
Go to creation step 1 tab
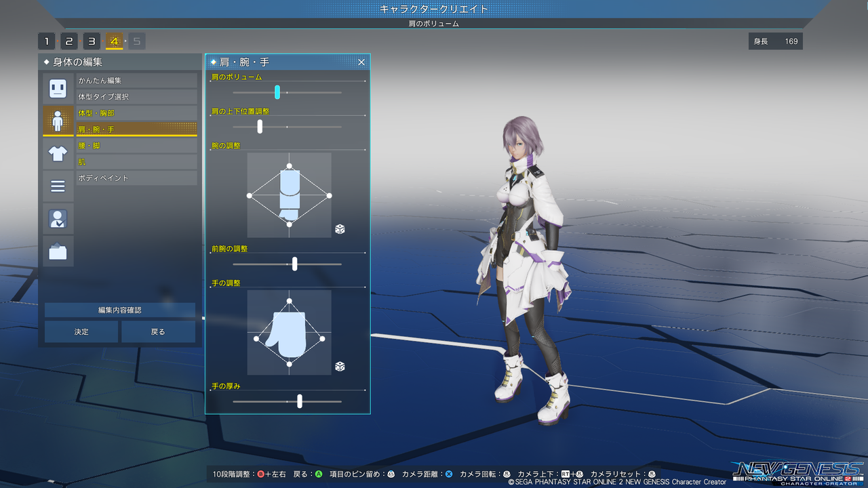tap(46, 41)
